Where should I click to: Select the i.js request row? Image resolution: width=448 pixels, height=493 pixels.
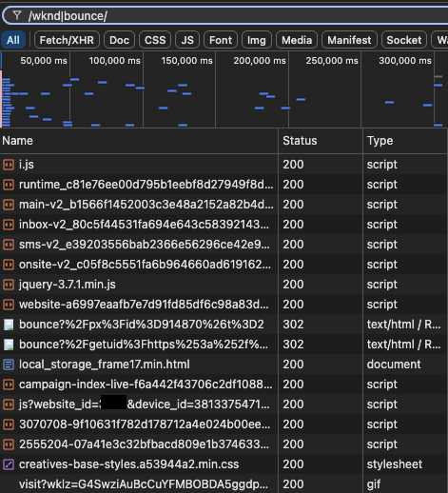point(224,165)
